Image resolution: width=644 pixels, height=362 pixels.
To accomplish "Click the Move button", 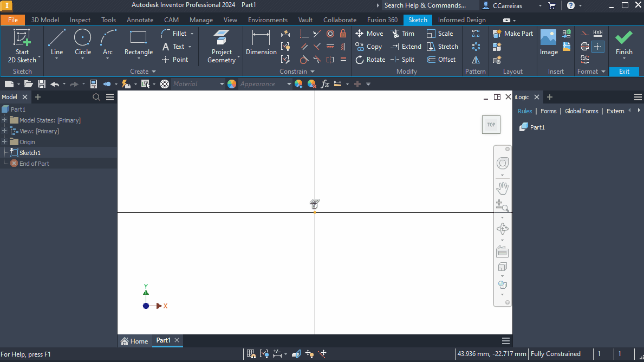I will pos(369,34).
